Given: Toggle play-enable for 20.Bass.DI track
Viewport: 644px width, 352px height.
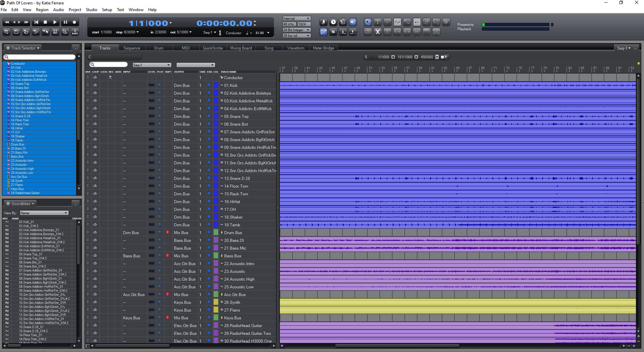Looking at the screenshot, I should click(160, 240).
